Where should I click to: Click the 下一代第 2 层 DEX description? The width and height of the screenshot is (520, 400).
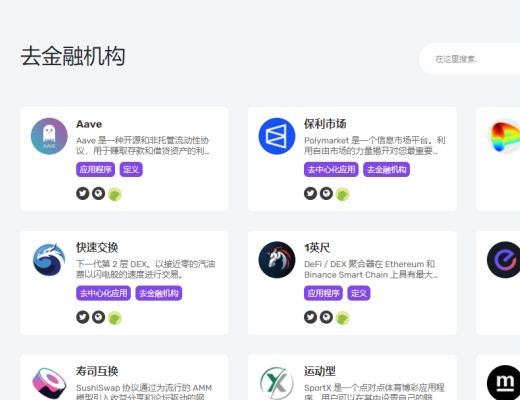point(146,269)
